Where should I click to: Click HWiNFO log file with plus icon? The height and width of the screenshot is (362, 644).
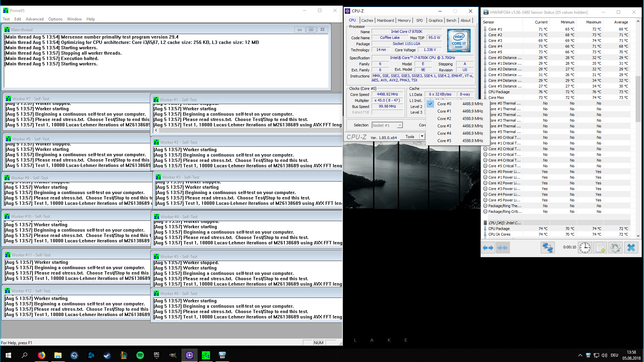(600, 248)
